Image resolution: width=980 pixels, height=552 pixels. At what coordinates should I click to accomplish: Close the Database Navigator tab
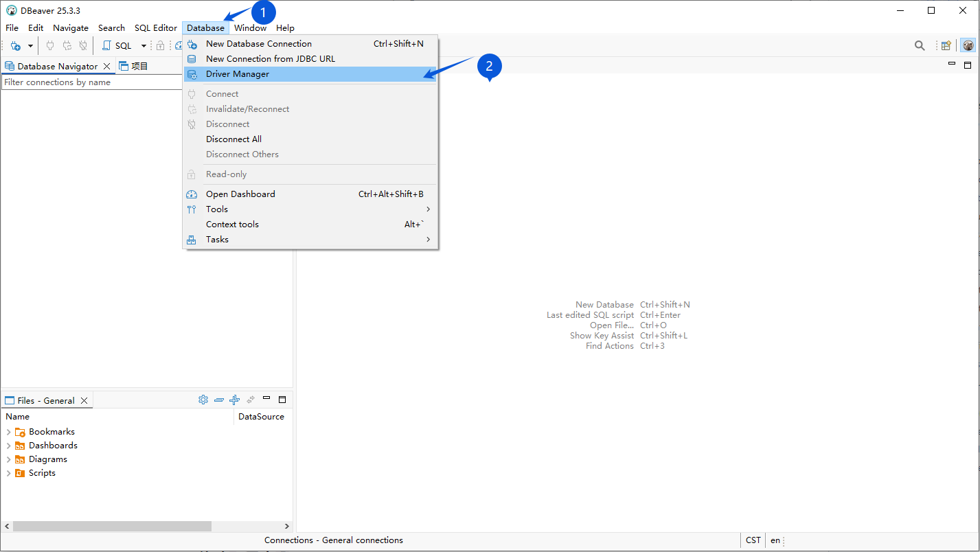point(107,67)
